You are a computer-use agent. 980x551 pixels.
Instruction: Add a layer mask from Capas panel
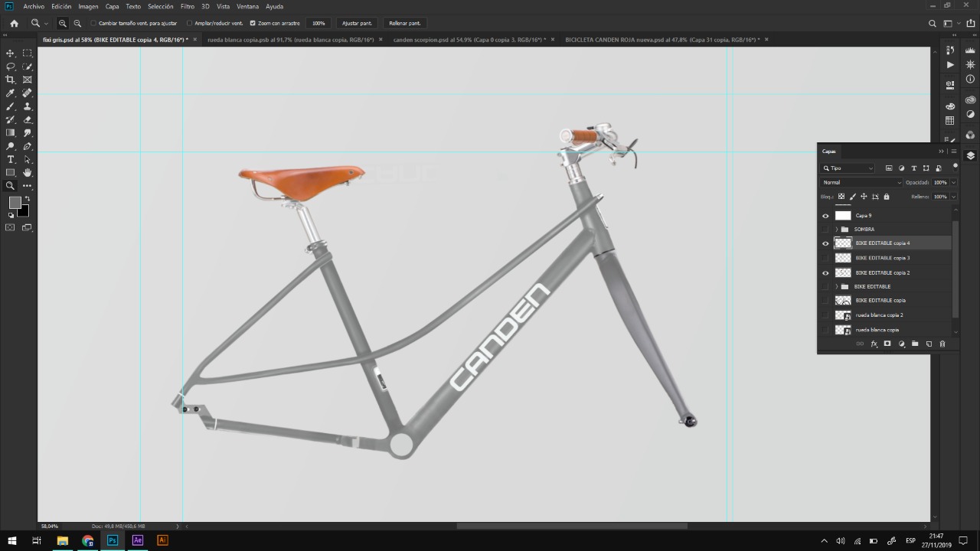pyautogui.click(x=887, y=344)
